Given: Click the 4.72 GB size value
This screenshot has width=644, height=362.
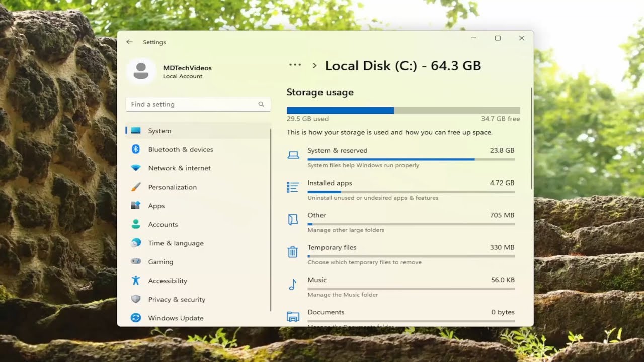Looking at the screenshot, I should pos(502,183).
